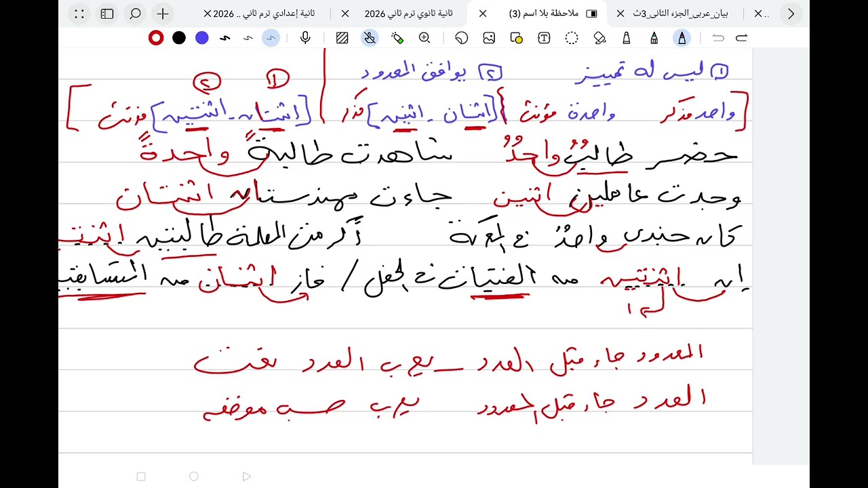
Task: Select the pencil tool
Action: (x=654, y=38)
